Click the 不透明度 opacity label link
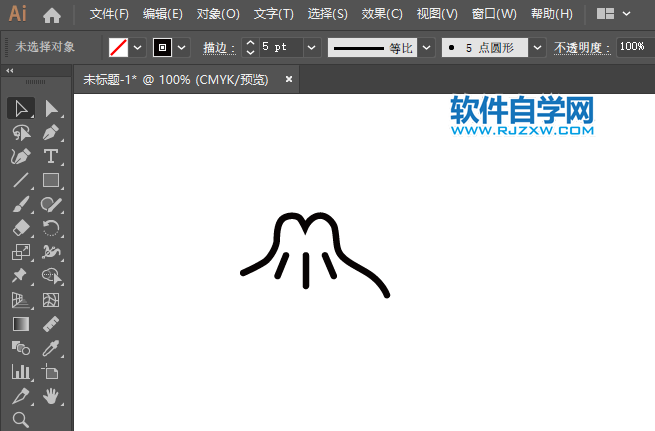 584,47
